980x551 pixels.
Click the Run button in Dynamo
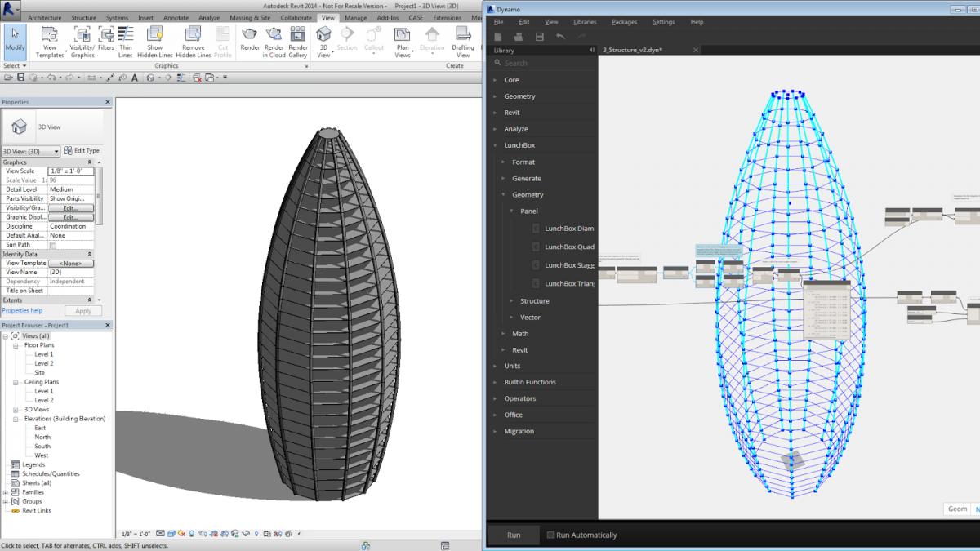(x=514, y=535)
